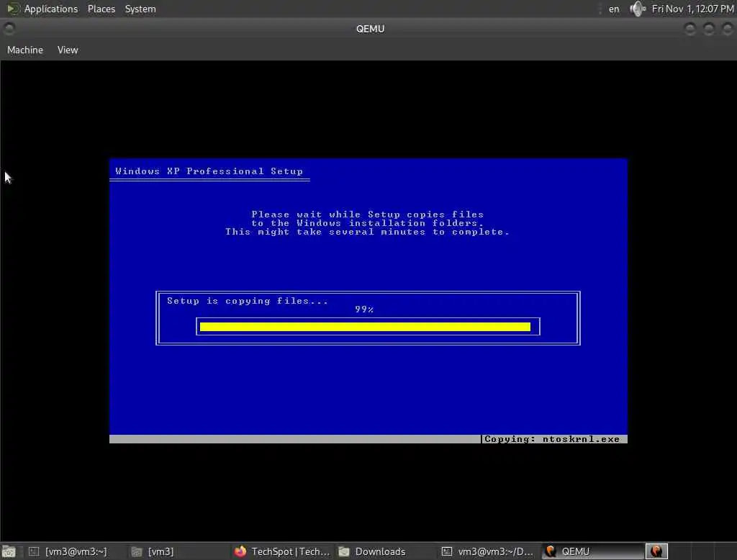Open the Machine menu in QEMU

(25, 50)
